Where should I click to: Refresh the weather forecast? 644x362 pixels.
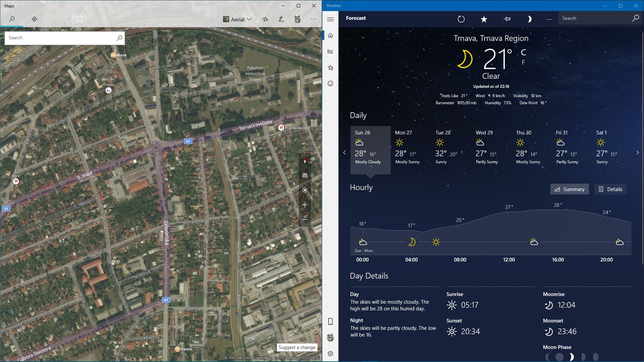coord(461,19)
